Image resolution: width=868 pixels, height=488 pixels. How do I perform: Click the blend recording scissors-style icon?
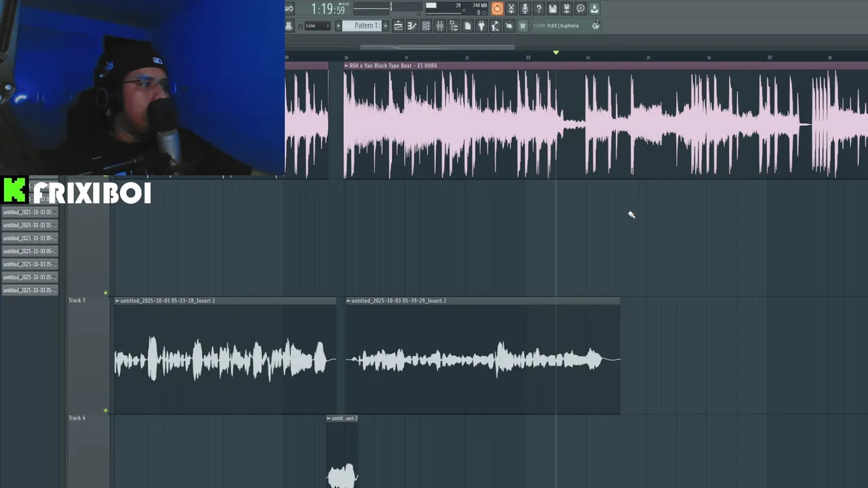click(511, 9)
